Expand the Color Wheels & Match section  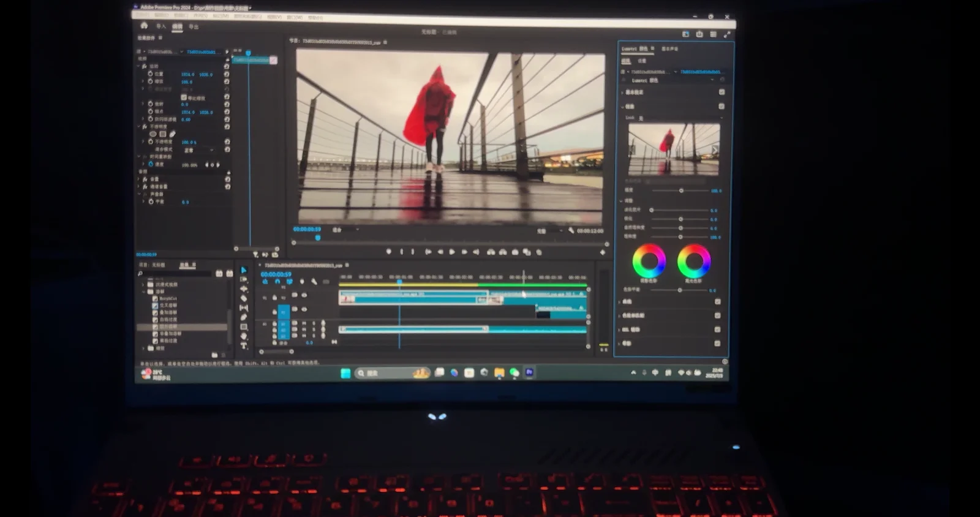pyautogui.click(x=620, y=315)
